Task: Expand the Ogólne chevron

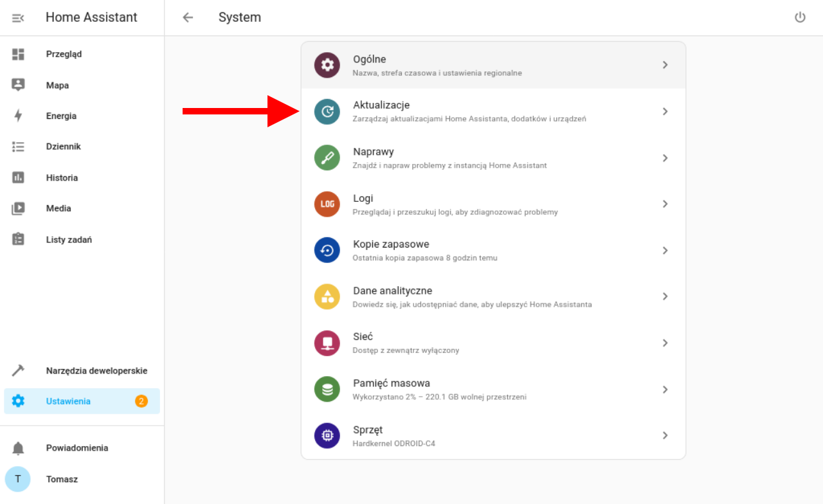Action: point(665,65)
